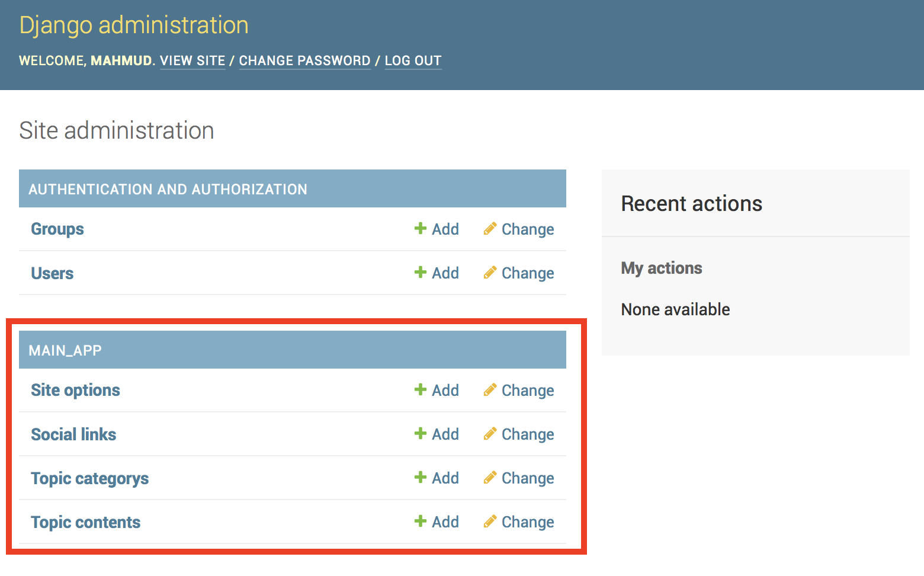Click the None available text
The image size is (924, 576).
(x=675, y=309)
